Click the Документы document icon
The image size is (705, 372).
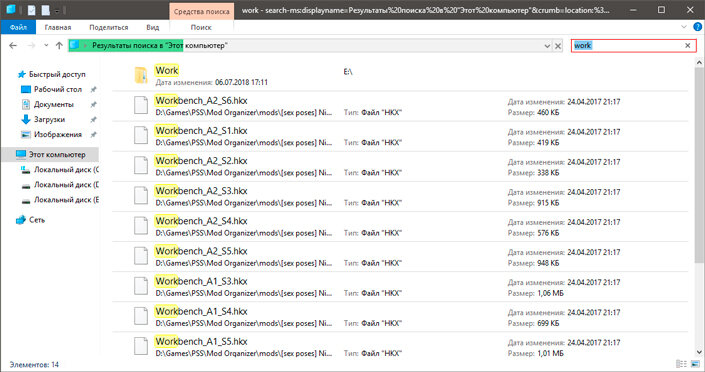(26, 104)
